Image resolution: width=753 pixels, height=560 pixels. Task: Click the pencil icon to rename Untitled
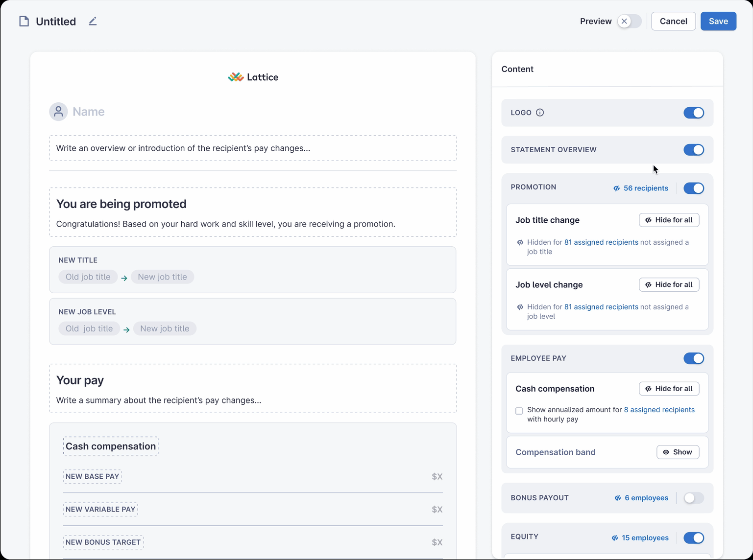(x=93, y=21)
